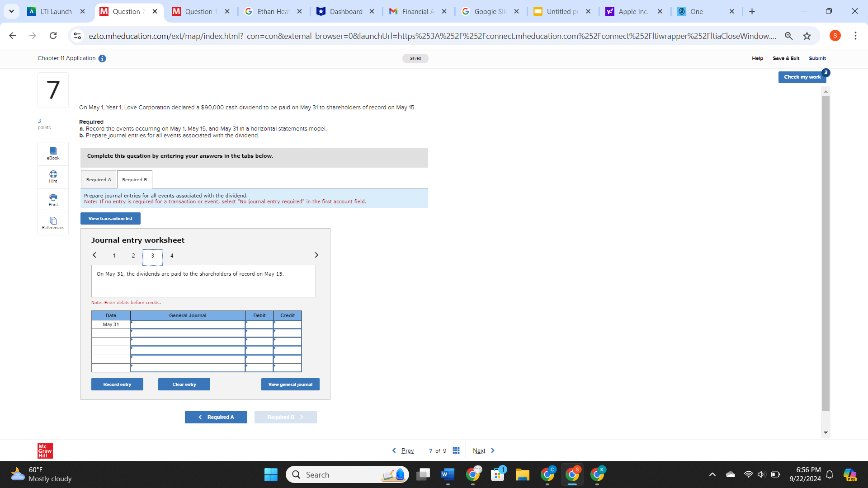Click the info icon beside Chapter 11 Application
Image resolution: width=868 pixels, height=488 pixels.
102,58
